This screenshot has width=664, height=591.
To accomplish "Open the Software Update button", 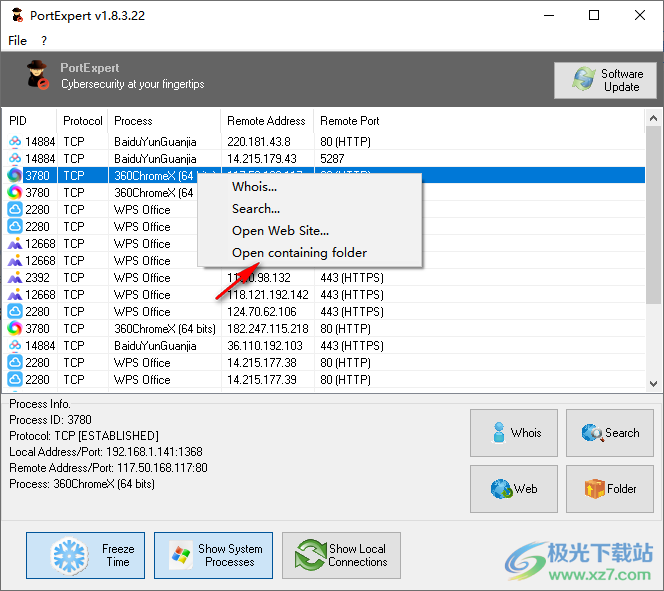I will [605, 80].
